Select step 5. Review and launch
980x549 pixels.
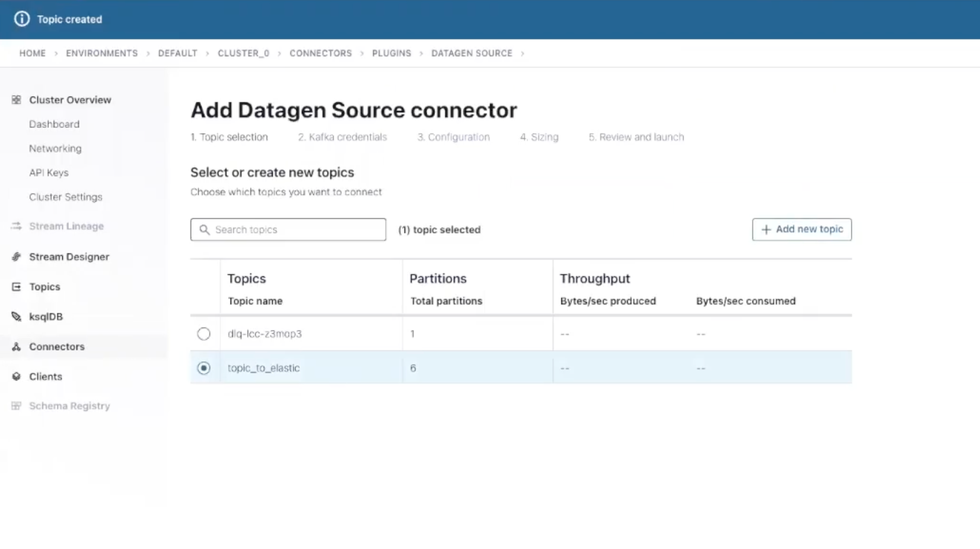pyautogui.click(x=637, y=137)
